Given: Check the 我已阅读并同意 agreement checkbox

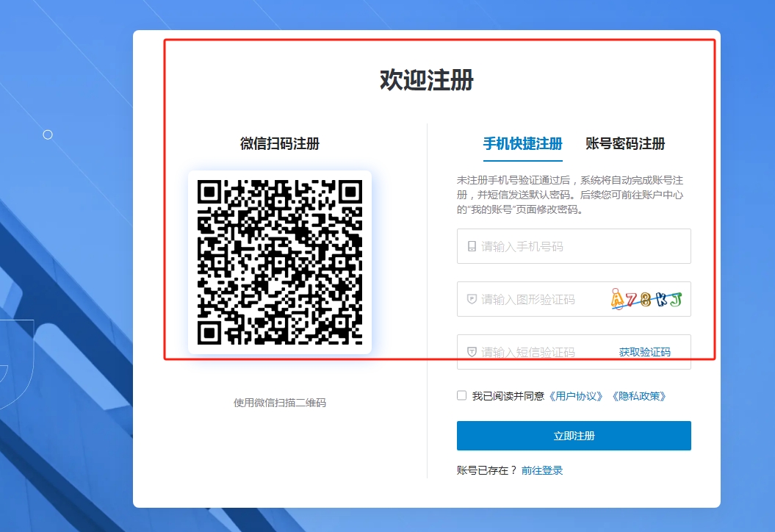Looking at the screenshot, I should [x=461, y=395].
